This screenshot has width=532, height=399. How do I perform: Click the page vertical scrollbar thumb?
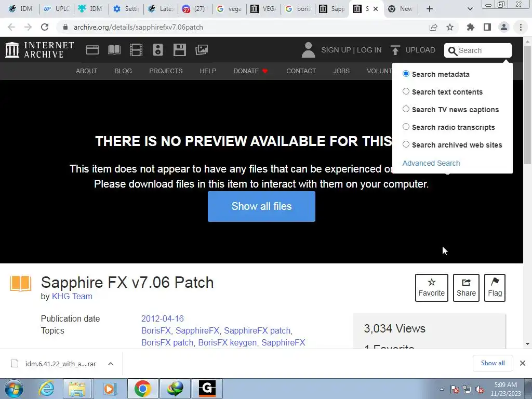click(527, 105)
